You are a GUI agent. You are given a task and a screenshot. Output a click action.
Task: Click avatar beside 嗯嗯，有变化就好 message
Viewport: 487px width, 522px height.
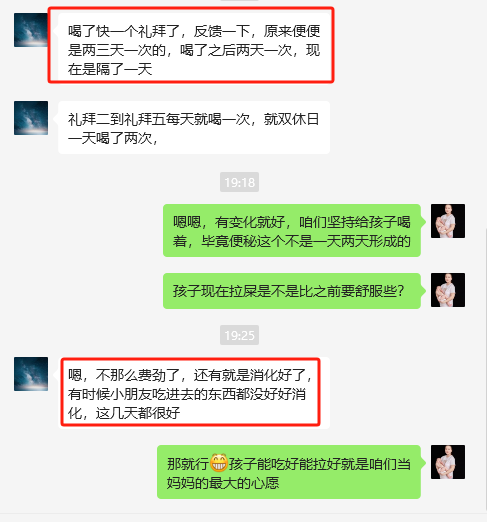(448, 221)
